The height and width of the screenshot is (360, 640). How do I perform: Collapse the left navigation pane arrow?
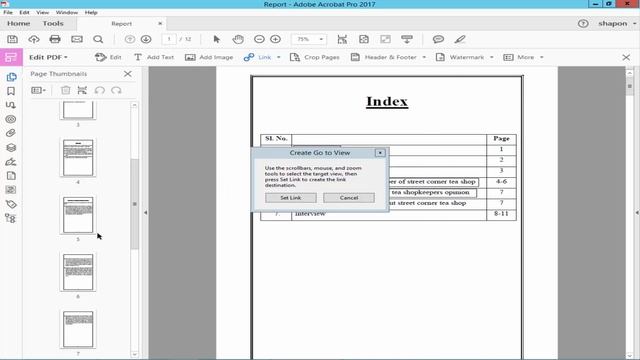(145, 213)
